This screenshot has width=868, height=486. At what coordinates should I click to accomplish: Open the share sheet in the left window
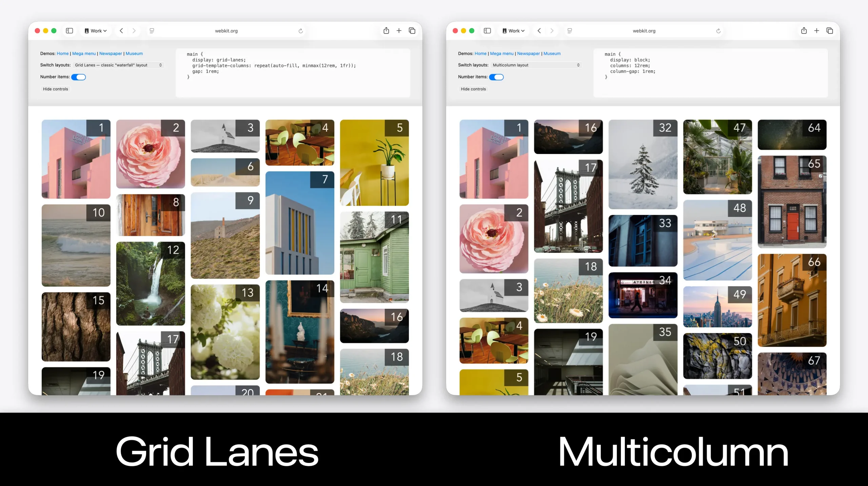(386, 31)
